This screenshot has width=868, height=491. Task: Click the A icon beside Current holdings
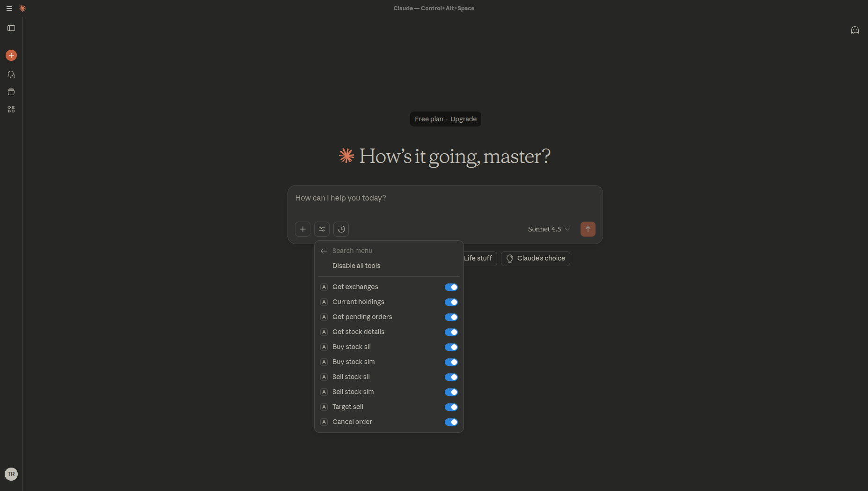point(324,302)
